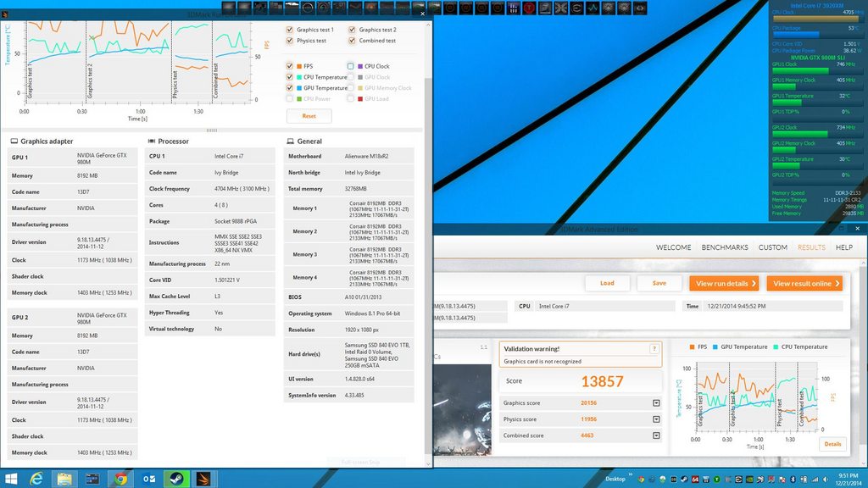The width and height of the screenshot is (868, 488).
Task: Click the Save button in 3DMark results
Action: click(659, 283)
